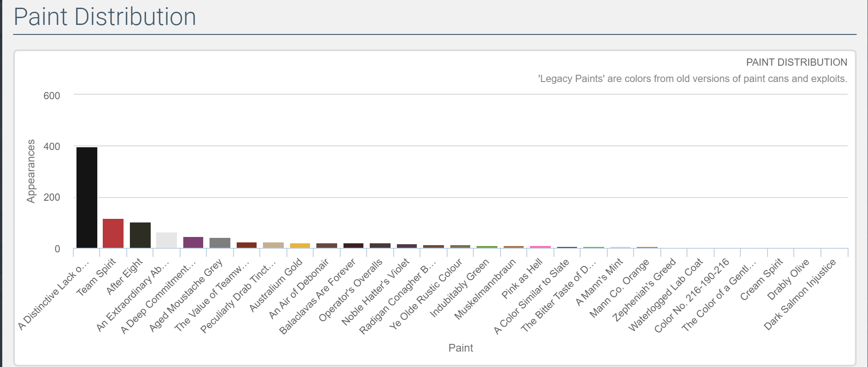Click the Australium Gold bar

(x=300, y=246)
